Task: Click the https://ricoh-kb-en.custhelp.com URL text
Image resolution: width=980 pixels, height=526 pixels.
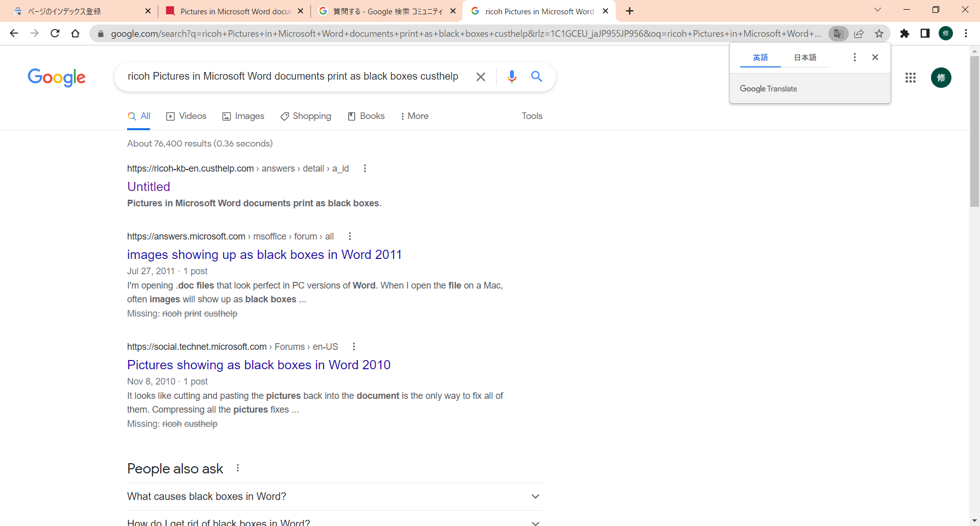Action: click(190, 169)
